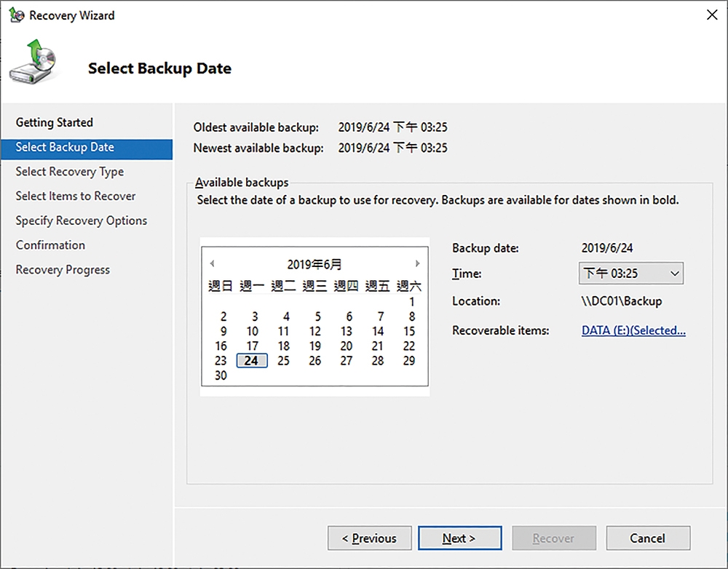Click the 週六 weekday header

[409, 286]
